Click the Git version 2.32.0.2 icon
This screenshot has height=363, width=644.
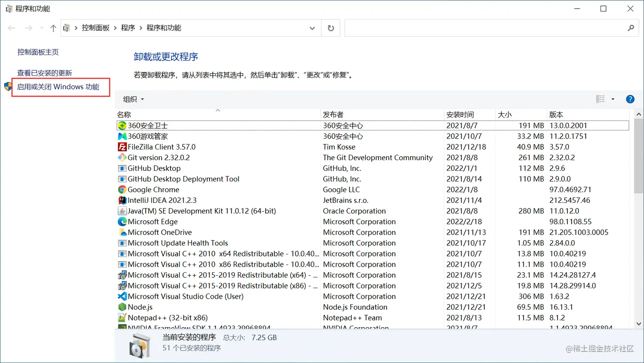[122, 158]
